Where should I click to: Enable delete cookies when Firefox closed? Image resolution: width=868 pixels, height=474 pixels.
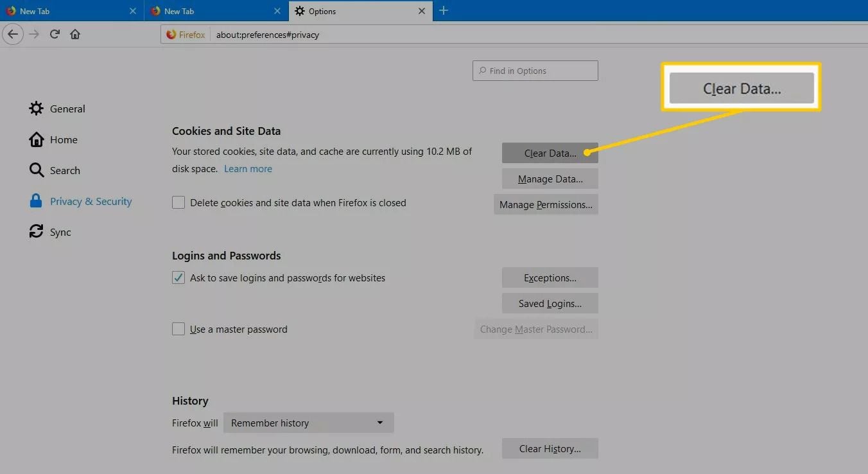pyautogui.click(x=178, y=203)
